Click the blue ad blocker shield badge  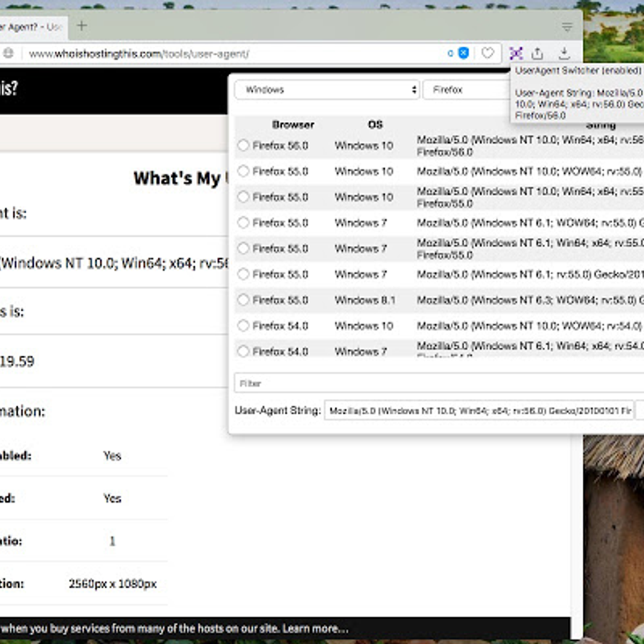point(464,53)
